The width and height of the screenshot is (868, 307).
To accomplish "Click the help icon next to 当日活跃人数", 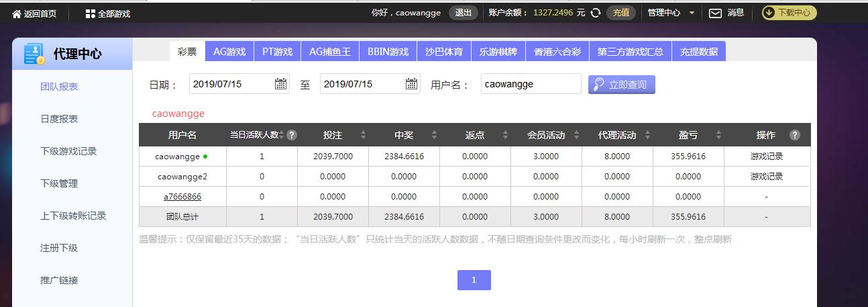I will 292,135.
